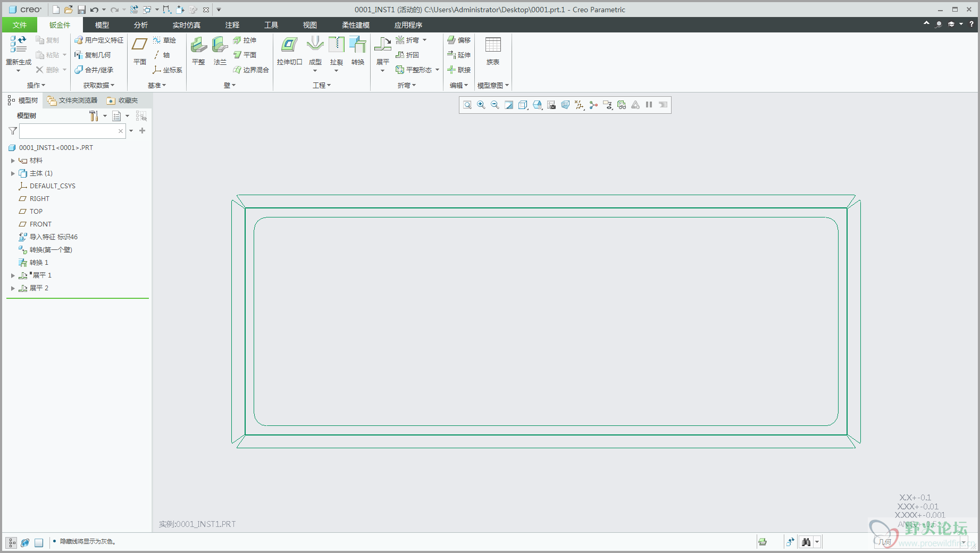
Task: Switch to the Model (模型) ribbon tab
Action: (x=102, y=25)
